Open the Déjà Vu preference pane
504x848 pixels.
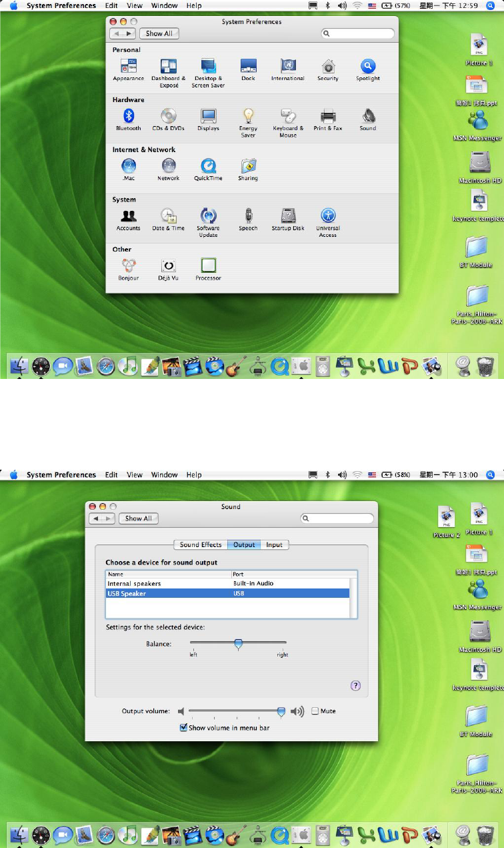tap(169, 269)
